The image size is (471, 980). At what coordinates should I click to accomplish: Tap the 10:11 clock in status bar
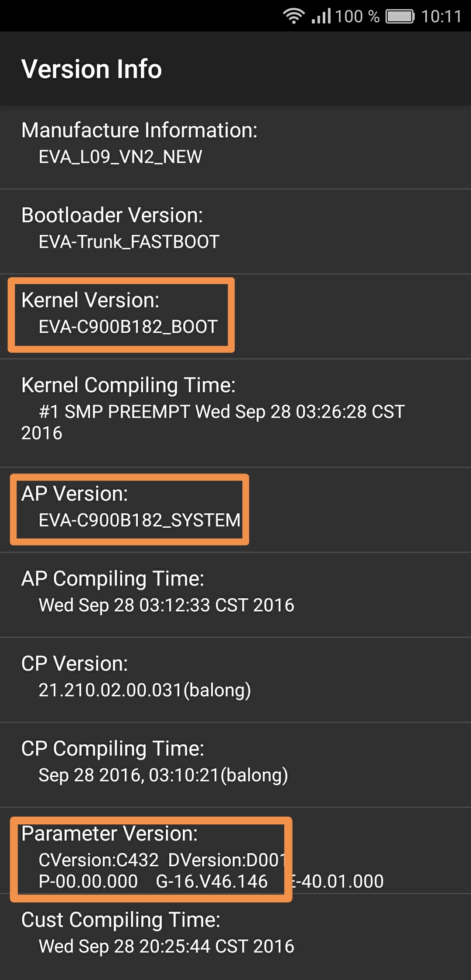click(x=441, y=17)
